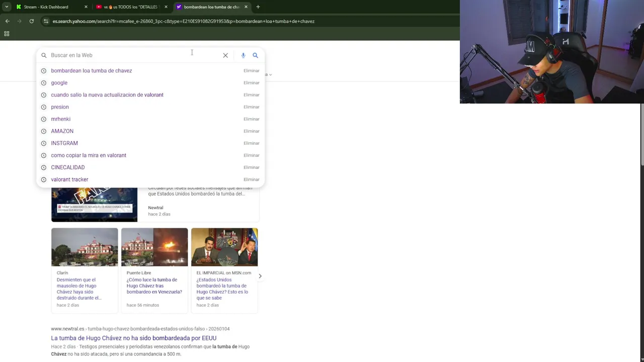Viewport: 644px width, 362px height.
Task: Switch to Stream - Kick Dashboard tab
Action: 46,7
